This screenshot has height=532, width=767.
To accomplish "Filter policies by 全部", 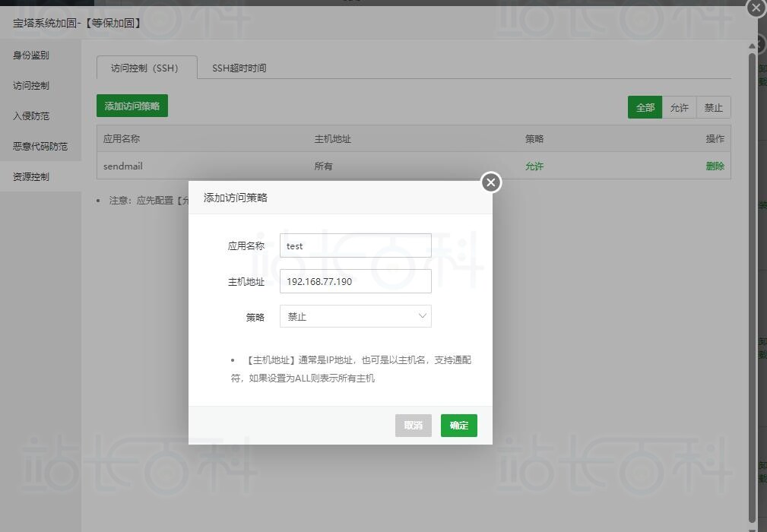I will coord(645,107).
